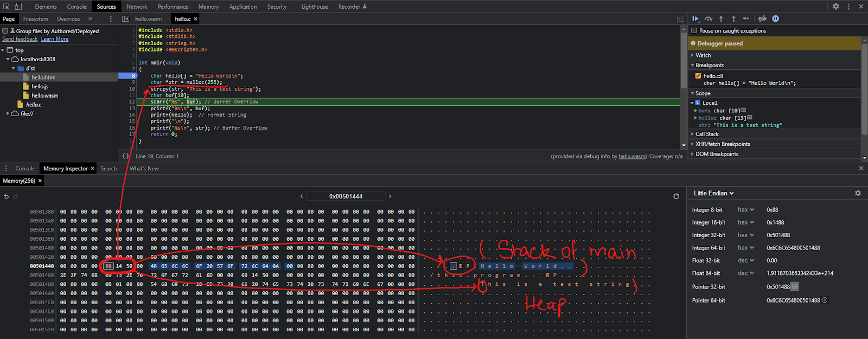Step over next function call
Viewport: 868px width, 339px height.
[709, 18]
